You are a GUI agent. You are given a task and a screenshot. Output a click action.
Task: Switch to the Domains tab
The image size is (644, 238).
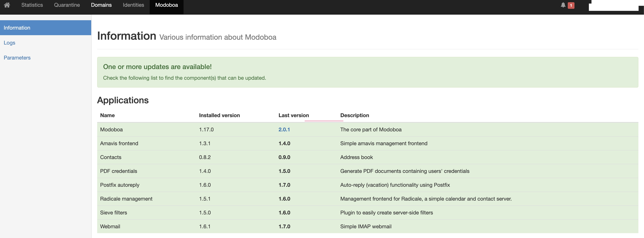pos(101,5)
